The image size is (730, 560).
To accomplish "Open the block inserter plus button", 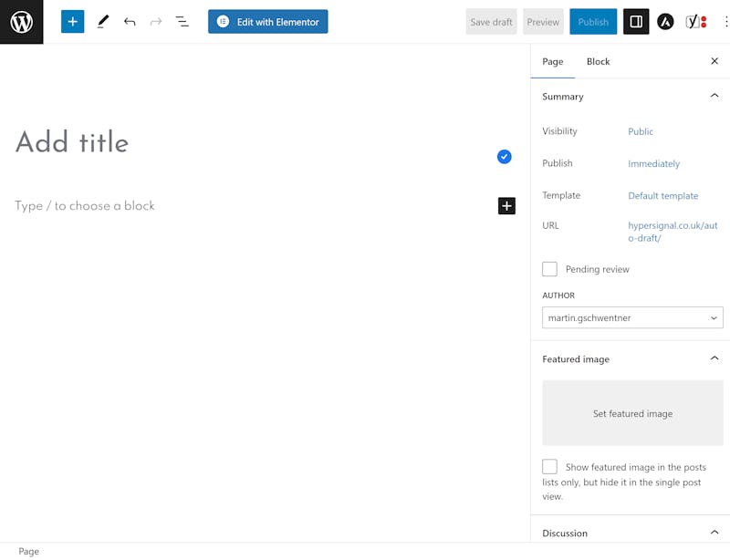I will click(x=73, y=21).
